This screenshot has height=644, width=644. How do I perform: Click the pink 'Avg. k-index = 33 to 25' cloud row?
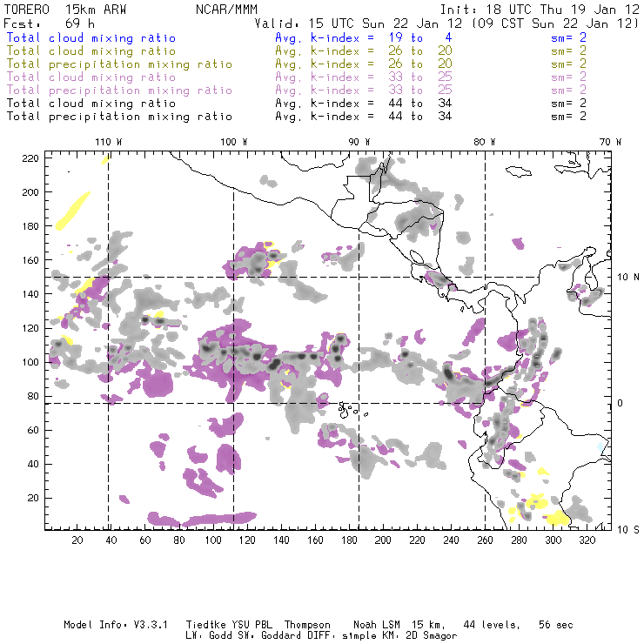(364, 77)
